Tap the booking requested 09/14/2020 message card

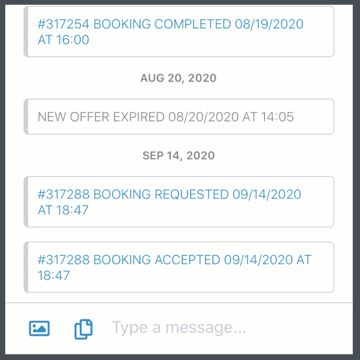point(179,202)
